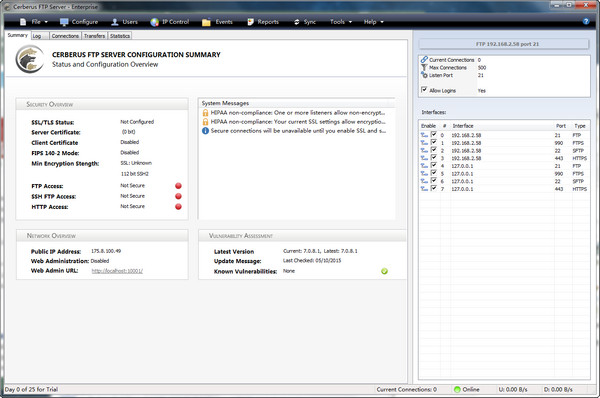Image resolution: width=600 pixels, height=398 pixels.
Task: Click the Public IP Address value 175.8.100.49
Action: pos(106,251)
